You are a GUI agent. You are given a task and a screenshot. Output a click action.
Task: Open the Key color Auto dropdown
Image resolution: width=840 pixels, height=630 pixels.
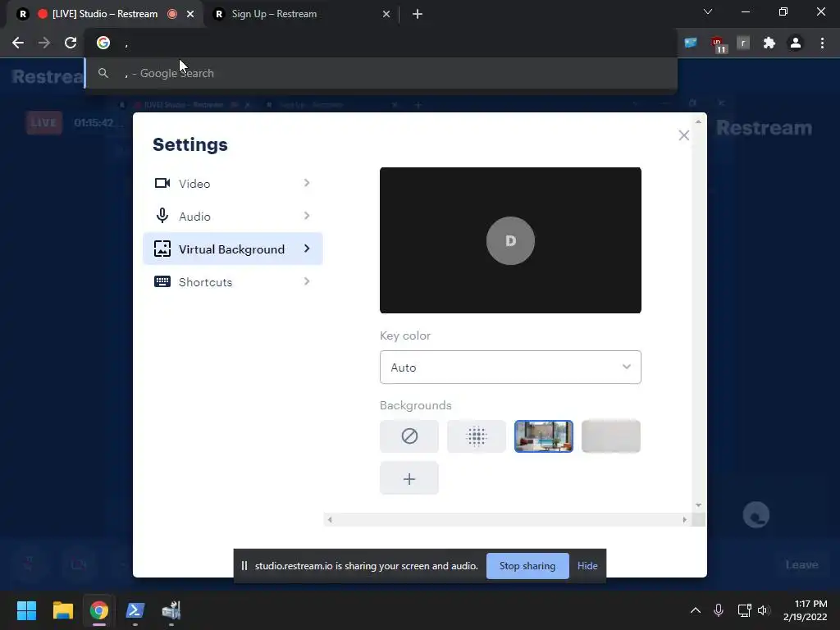click(510, 367)
